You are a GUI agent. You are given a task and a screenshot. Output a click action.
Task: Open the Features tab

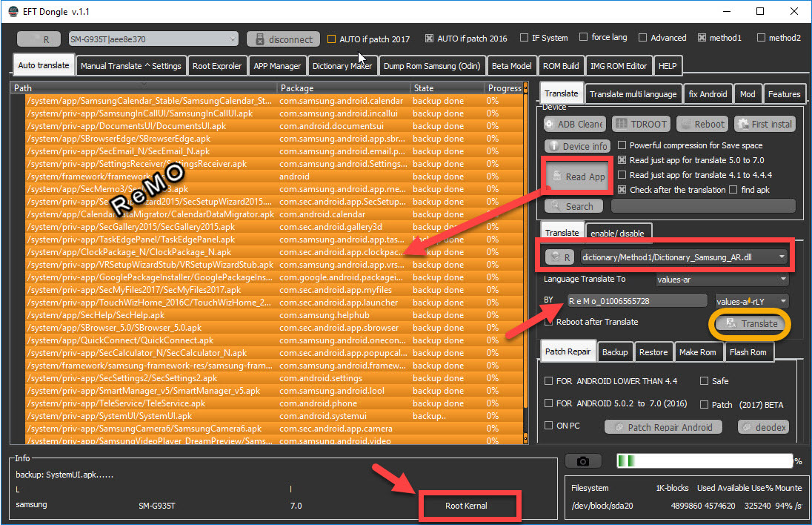coord(784,94)
